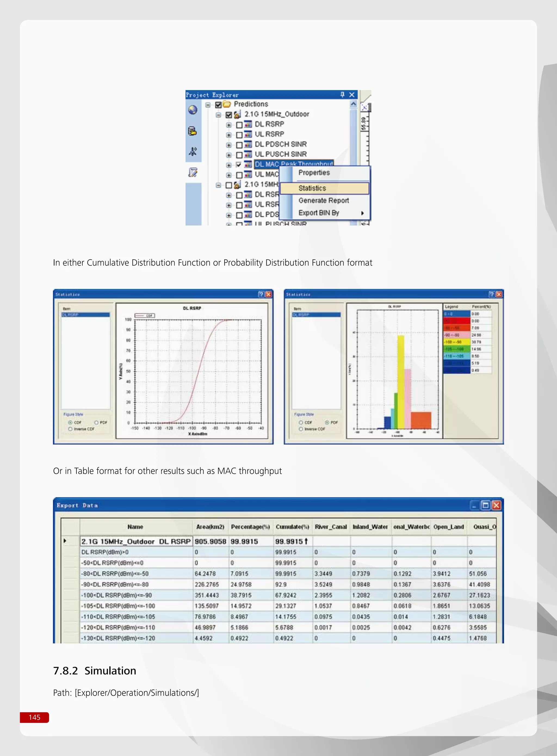
Task: Toggle the Predictions folder checkbox
Action: [x=218, y=104]
